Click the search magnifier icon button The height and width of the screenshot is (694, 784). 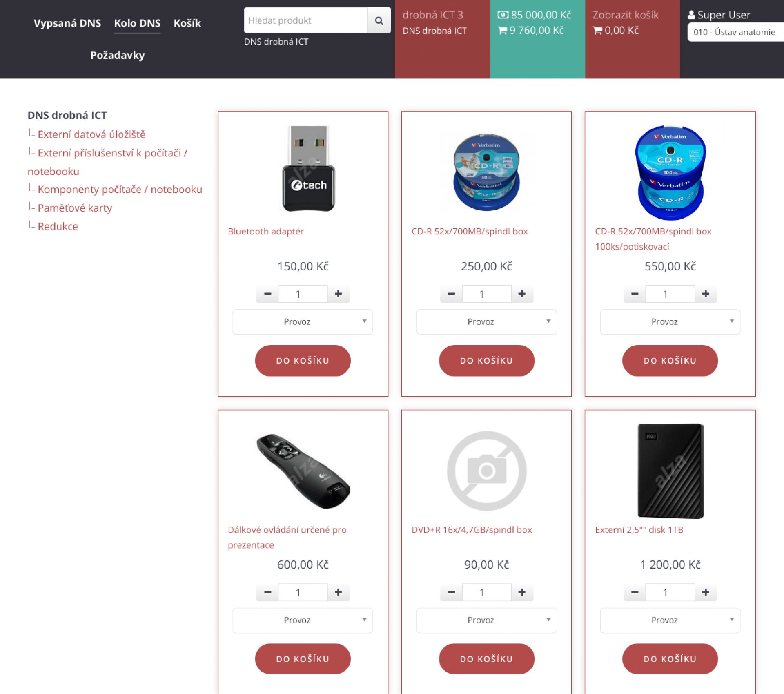(379, 20)
